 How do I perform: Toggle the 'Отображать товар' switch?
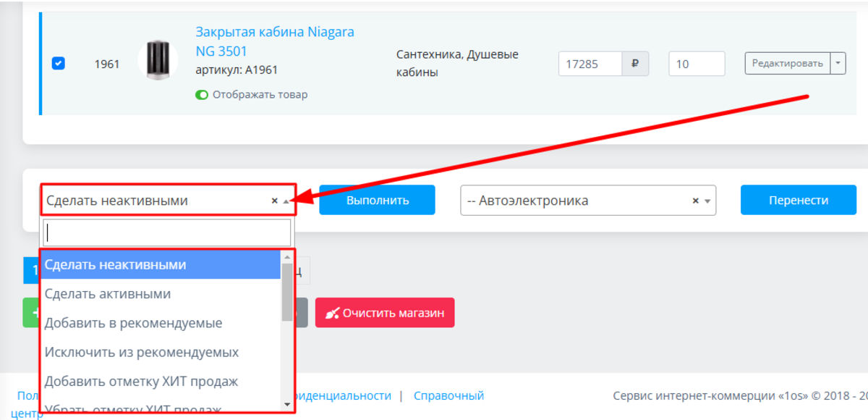tap(202, 95)
